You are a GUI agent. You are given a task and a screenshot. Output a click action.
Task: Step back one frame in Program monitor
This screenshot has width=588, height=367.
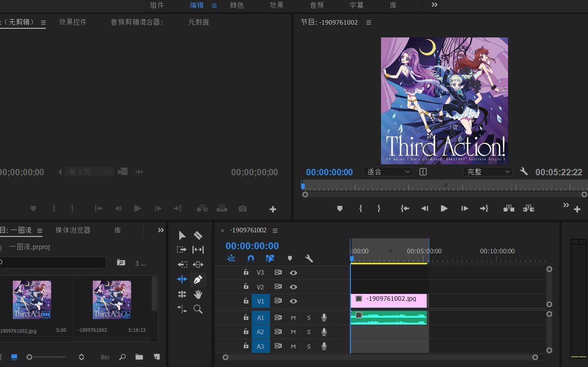(424, 209)
